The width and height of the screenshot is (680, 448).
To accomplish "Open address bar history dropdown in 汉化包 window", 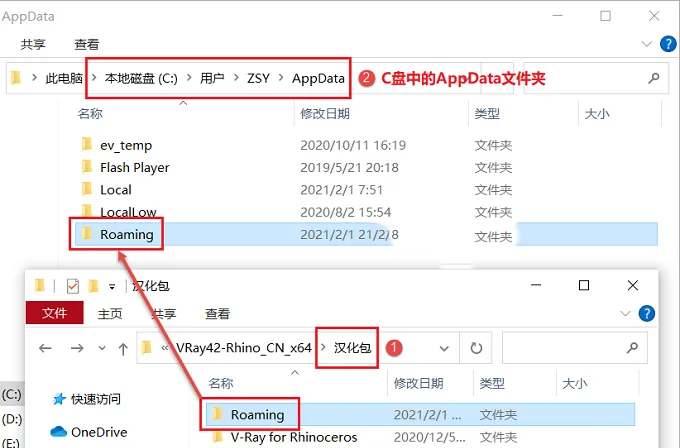I will [x=444, y=348].
